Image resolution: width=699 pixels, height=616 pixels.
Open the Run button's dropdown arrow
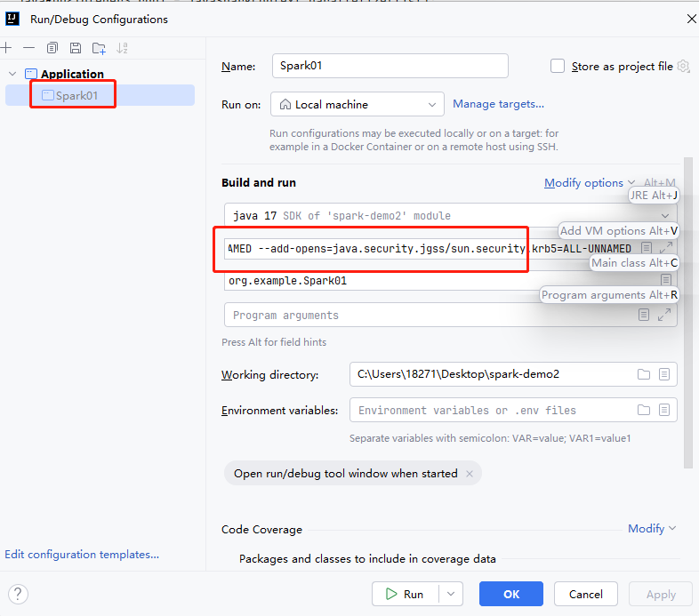pos(453,594)
